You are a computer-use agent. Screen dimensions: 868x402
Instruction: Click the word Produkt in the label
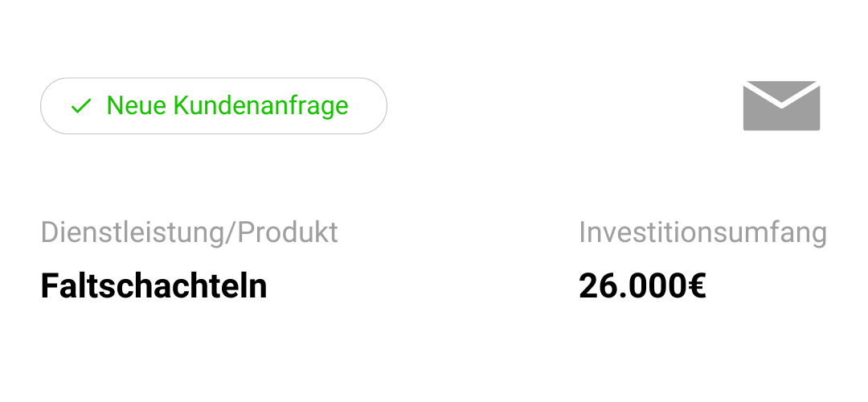click(x=288, y=232)
